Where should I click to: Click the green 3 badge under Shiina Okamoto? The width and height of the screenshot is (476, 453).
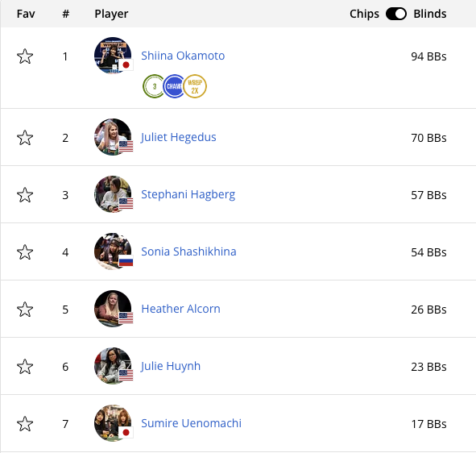pyautogui.click(x=153, y=86)
